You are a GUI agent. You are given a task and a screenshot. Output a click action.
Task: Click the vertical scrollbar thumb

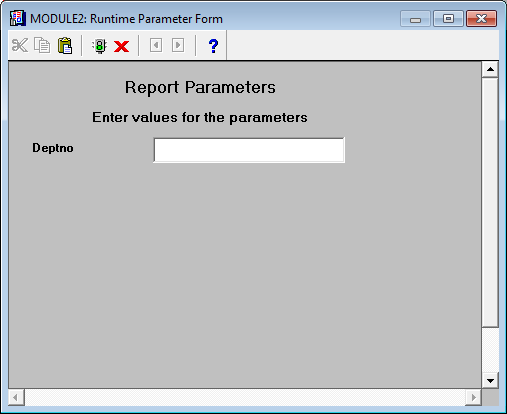(x=490, y=202)
